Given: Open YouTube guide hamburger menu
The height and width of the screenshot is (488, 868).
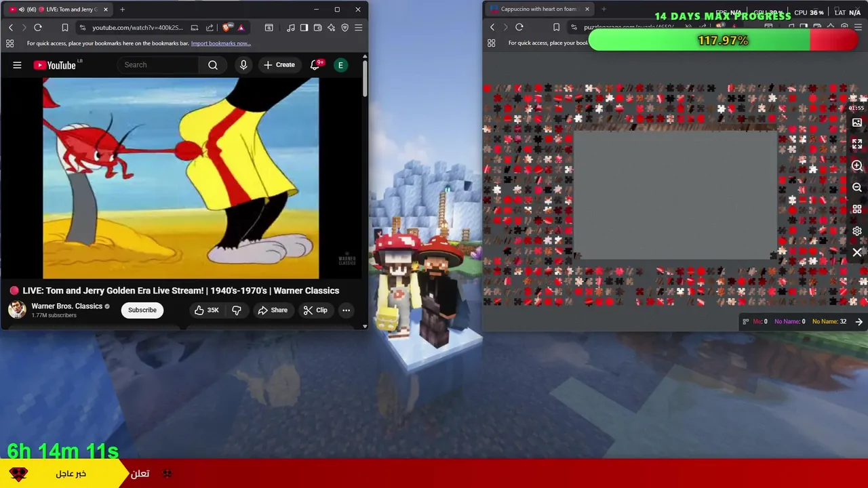Looking at the screenshot, I should (x=17, y=65).
